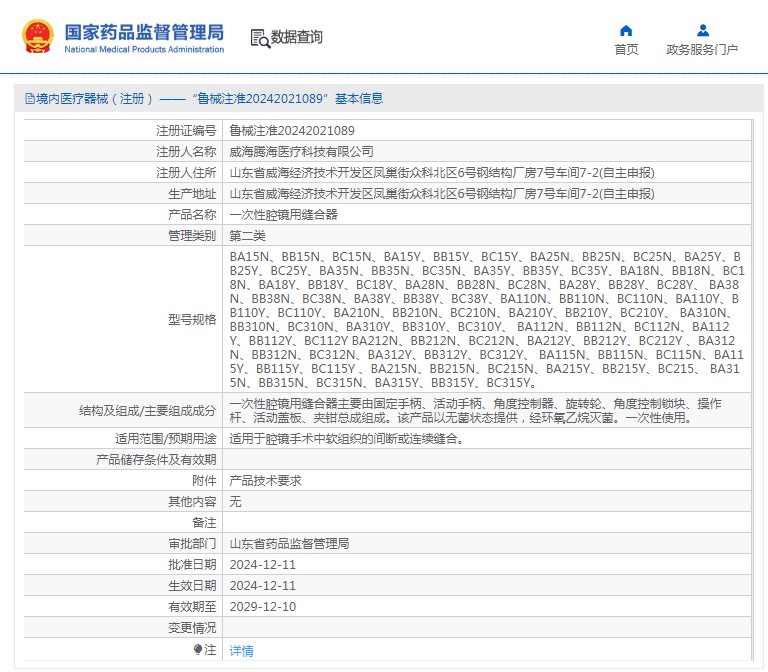Open the 政务服务门户 text label
Screen dimensions: 768x672
point(702,50)
